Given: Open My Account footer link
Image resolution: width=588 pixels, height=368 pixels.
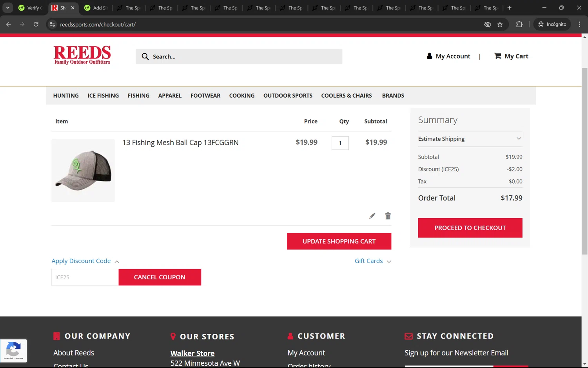Looking at the screenshot, I should pos(306,353).
